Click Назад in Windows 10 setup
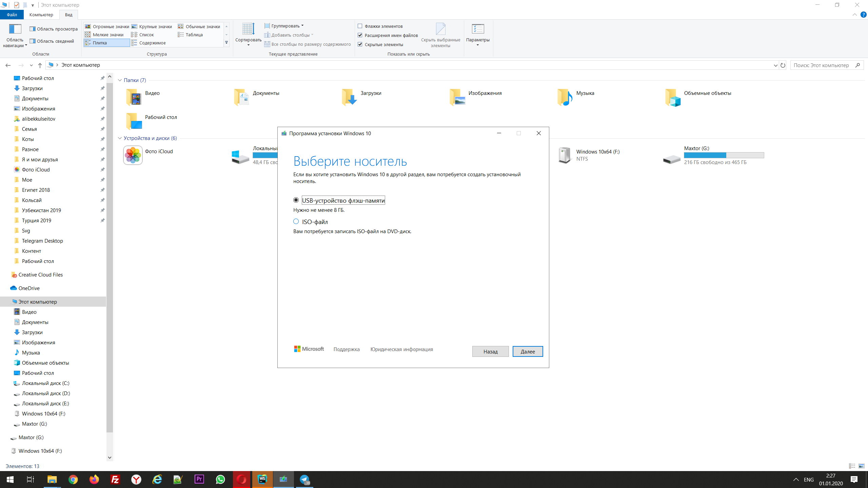868x488 pixels. coord(490,351)
